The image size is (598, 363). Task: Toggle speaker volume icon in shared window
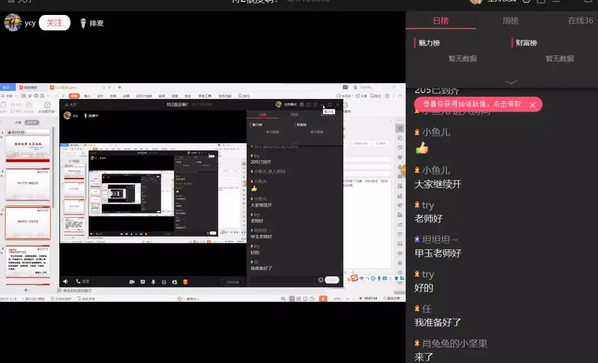[66, 281]
